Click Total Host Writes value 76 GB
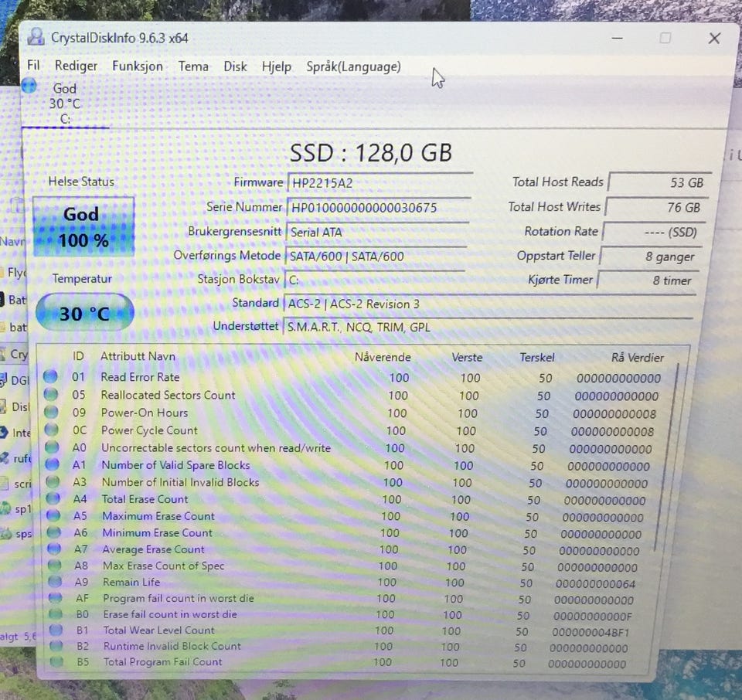The width and height of the screenshot is (742, 700). [656, 207]
